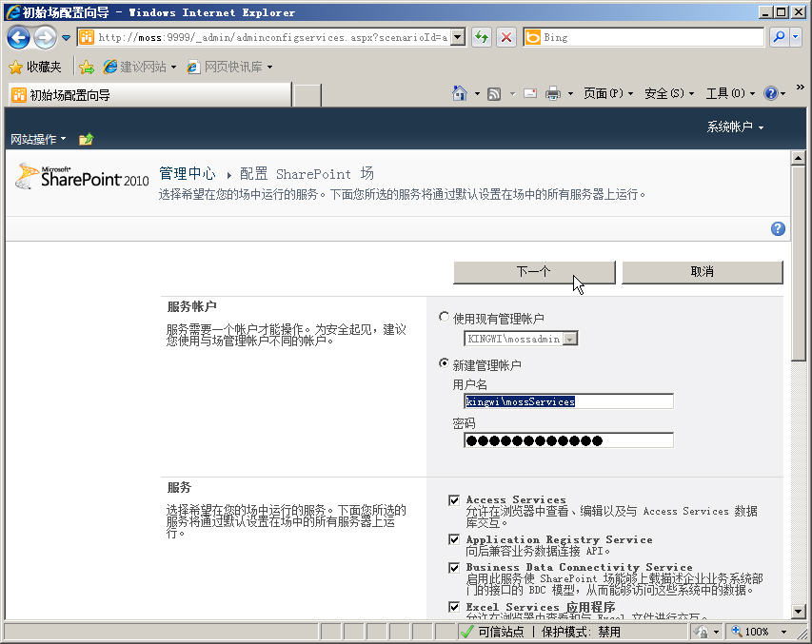Expand the zoom level dropdown arrow

point(784,632)
